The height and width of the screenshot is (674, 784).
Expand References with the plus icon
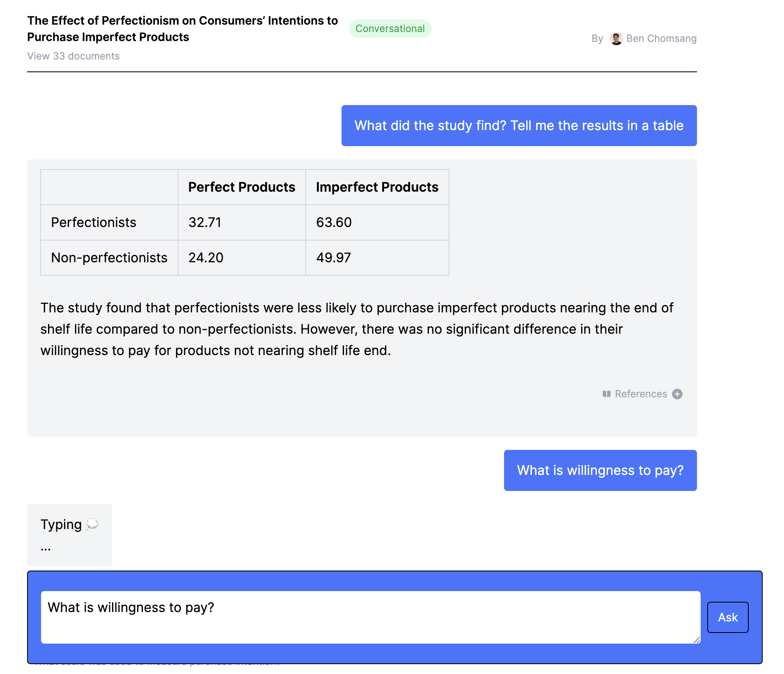pos(677,394)
